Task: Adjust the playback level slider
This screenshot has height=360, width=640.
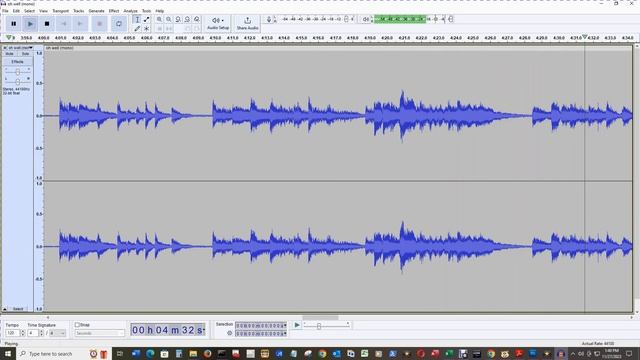Action: (451, 19)
